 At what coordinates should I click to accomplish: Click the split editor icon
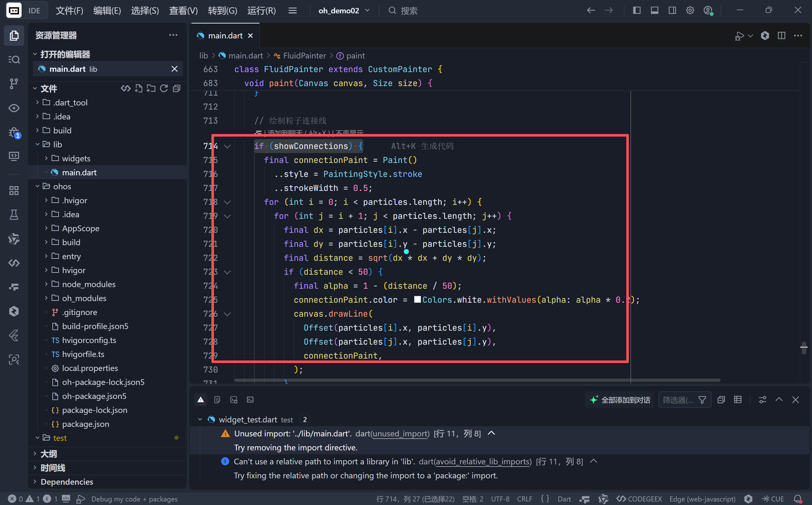click(781, 35)
